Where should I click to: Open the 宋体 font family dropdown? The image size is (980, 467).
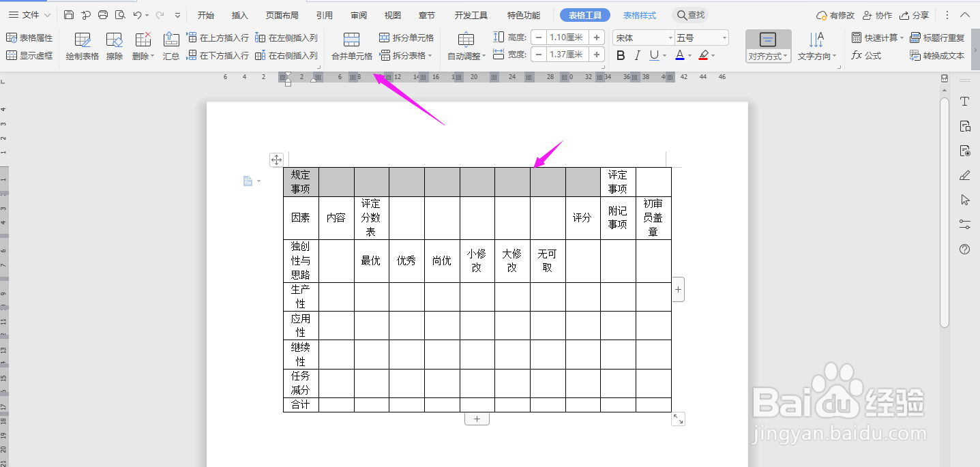pyautogui.click(x=641, y=37)
